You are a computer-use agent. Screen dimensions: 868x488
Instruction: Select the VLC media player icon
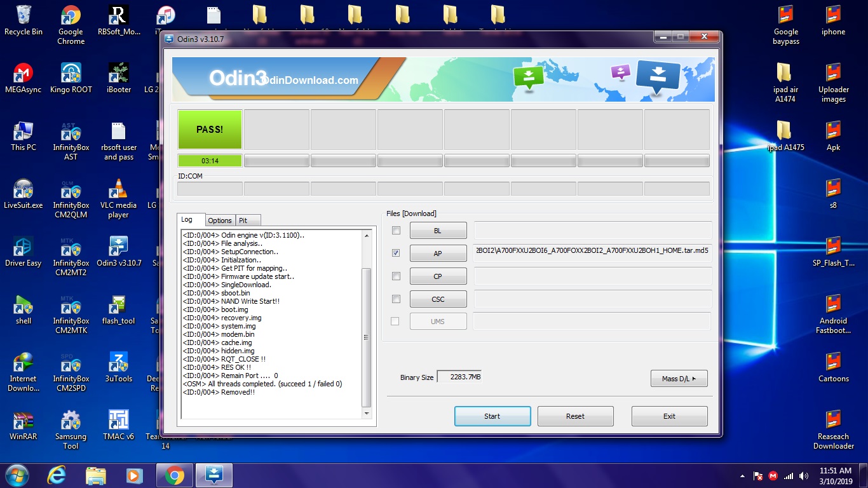point(119,198)
